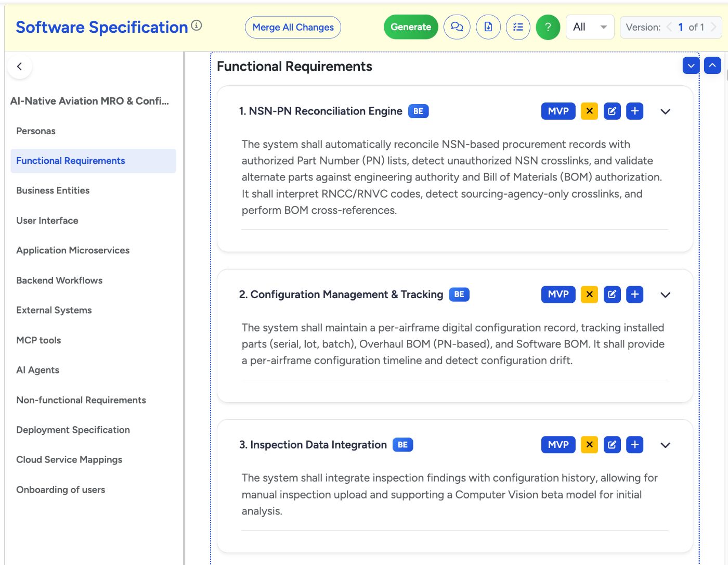Screen dimensions: 728x565
Task: Delete Configuration Management & Tracking via yellow X
Action: click(589, 294)
